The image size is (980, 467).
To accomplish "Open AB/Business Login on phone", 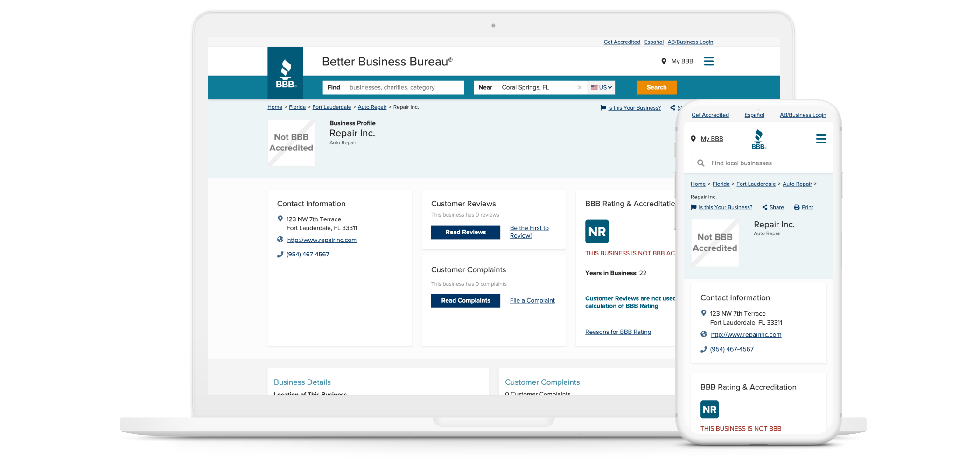I will point(803,115).
